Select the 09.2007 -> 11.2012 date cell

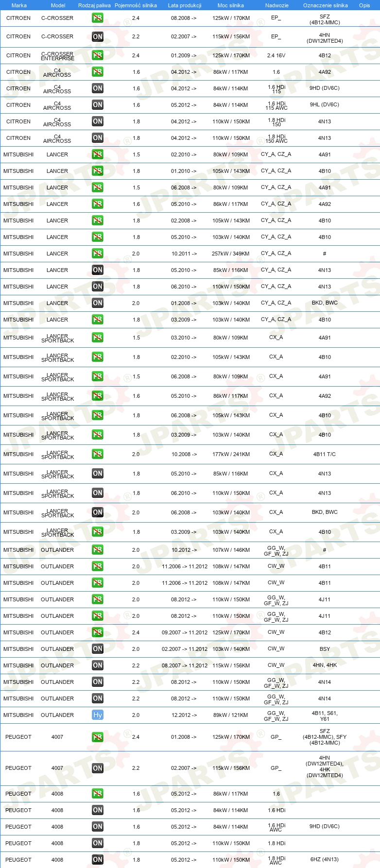(185, 632)
